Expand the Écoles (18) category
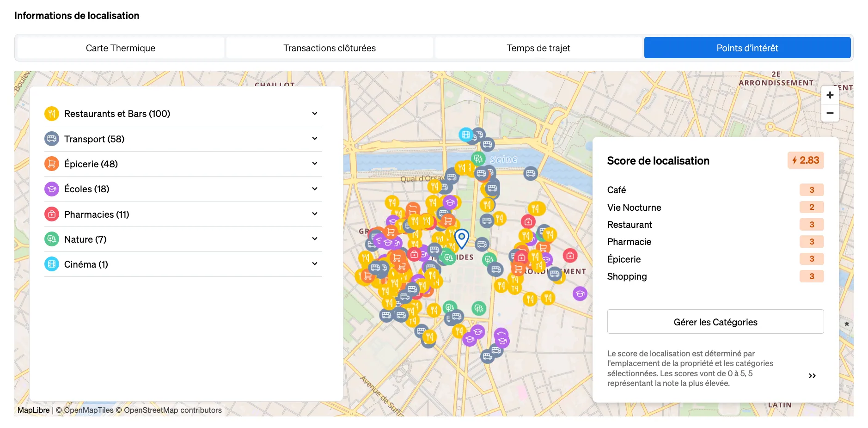Screen dimensions: 868x428 (x=315, y=189)
